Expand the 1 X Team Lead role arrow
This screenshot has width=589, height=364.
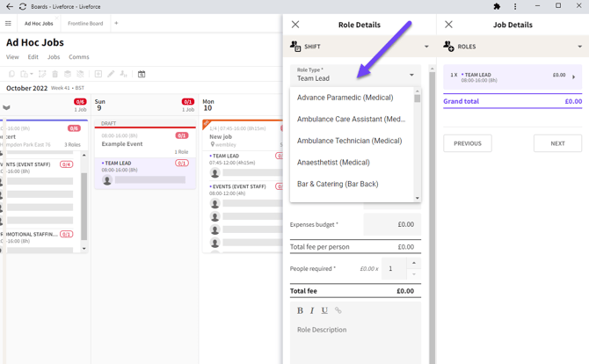pyautogui.click(x=573, y=77)
